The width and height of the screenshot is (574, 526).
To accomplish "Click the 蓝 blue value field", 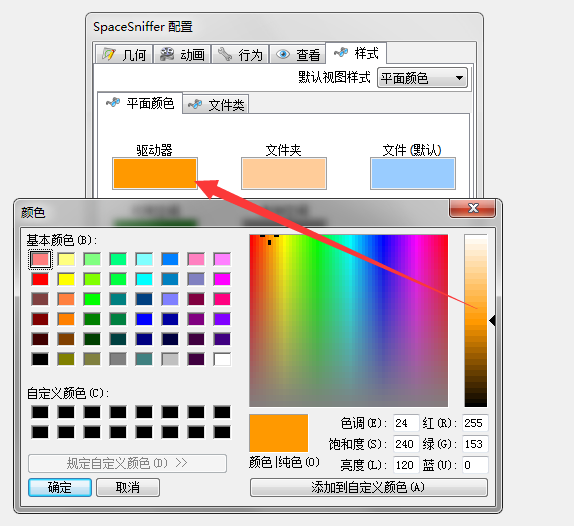I will point(475,465).
